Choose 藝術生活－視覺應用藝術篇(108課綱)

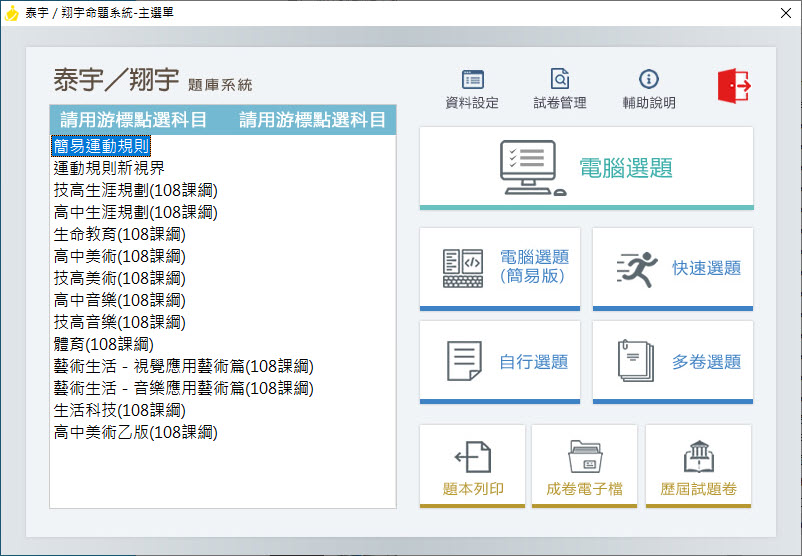(183, 366)
